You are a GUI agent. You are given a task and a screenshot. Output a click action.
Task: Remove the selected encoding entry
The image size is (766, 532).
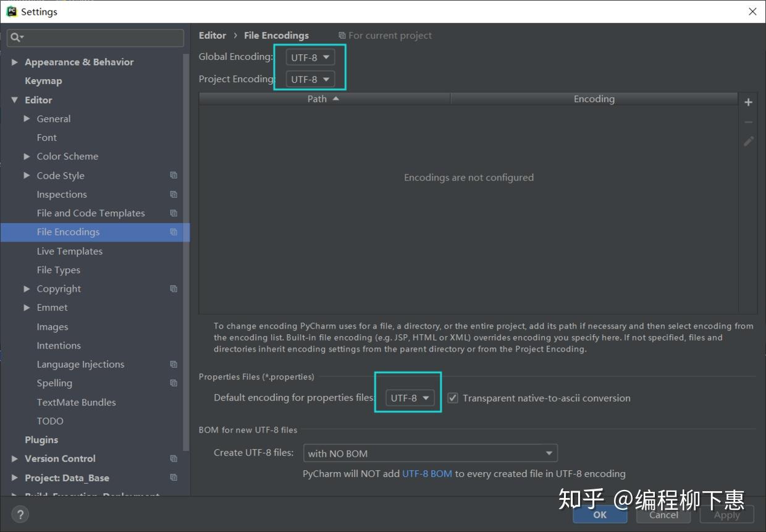coord(748,122)
